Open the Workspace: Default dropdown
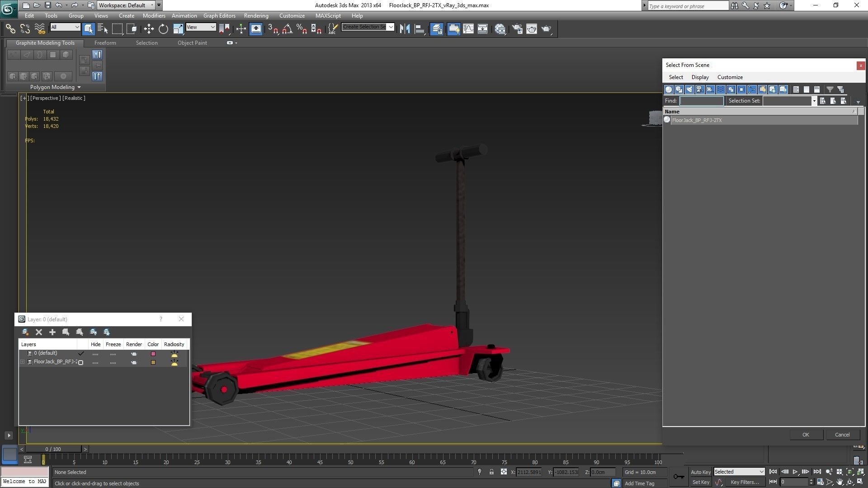This screenshot has width=868, height=488. (126, 5)
